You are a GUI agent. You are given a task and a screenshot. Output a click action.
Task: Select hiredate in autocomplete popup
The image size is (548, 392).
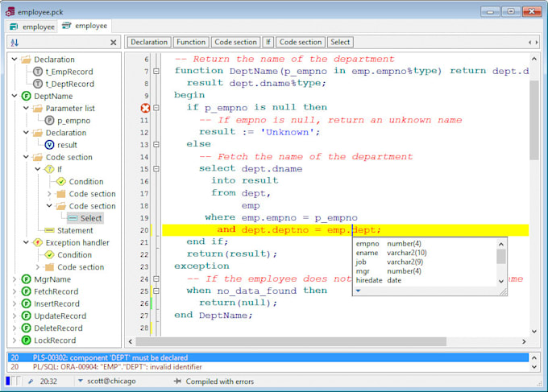(x=425, y=280)
